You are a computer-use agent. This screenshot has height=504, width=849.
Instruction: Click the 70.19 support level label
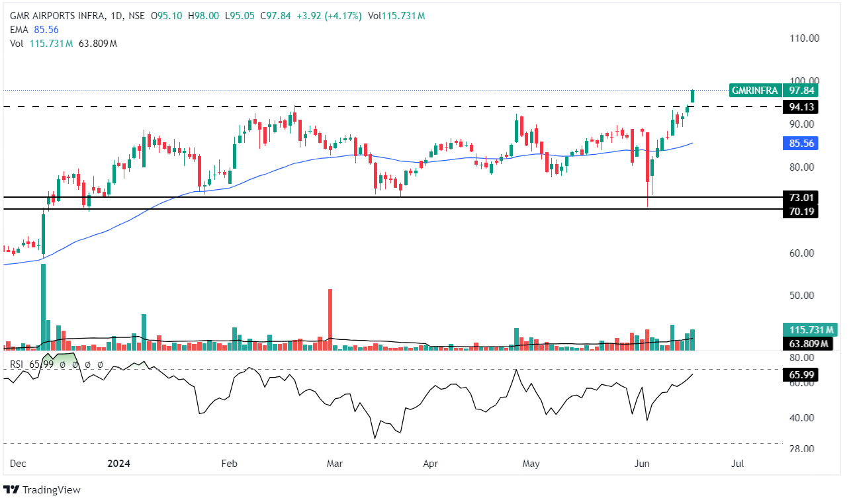coord(800,212)
